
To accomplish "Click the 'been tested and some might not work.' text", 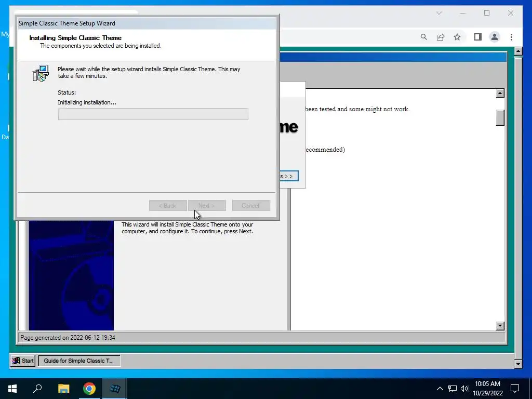I will [x=357, y=109].
